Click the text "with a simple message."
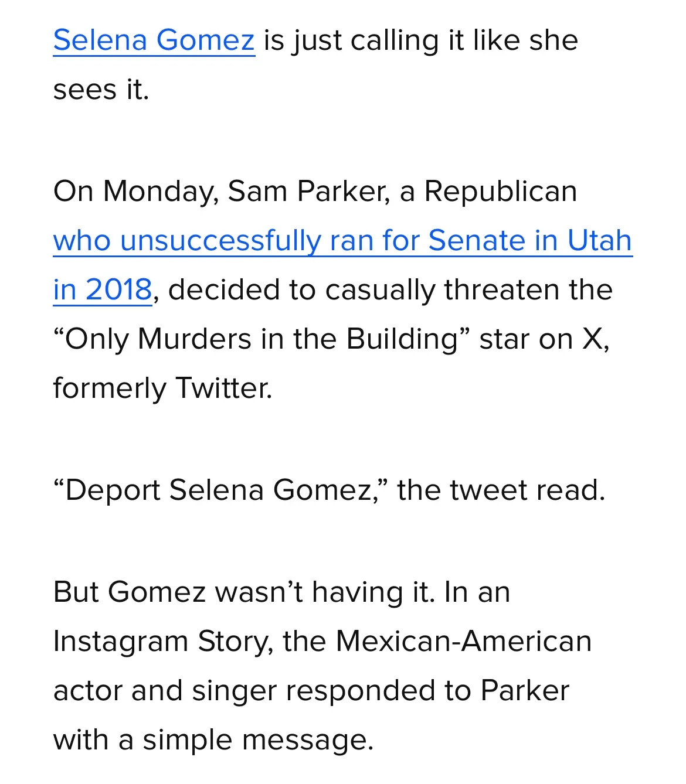Viewport: 686px width, 784px height. point(213,740)
